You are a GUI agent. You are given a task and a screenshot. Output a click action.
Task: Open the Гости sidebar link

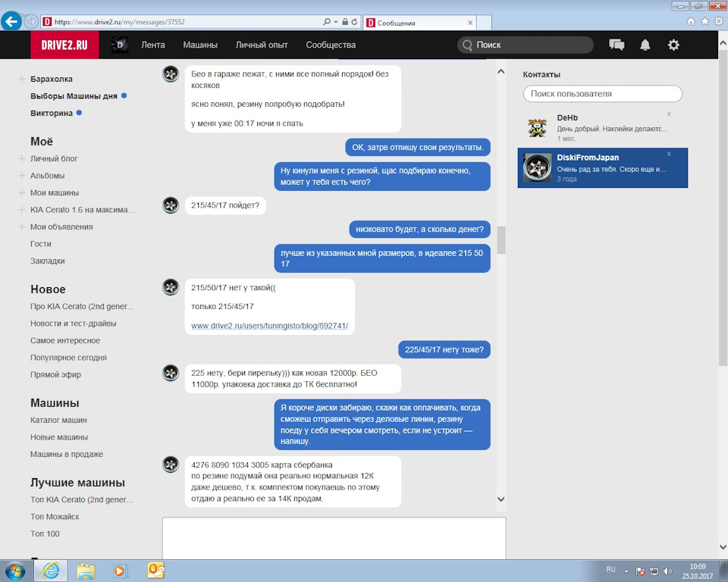(41, 244)
